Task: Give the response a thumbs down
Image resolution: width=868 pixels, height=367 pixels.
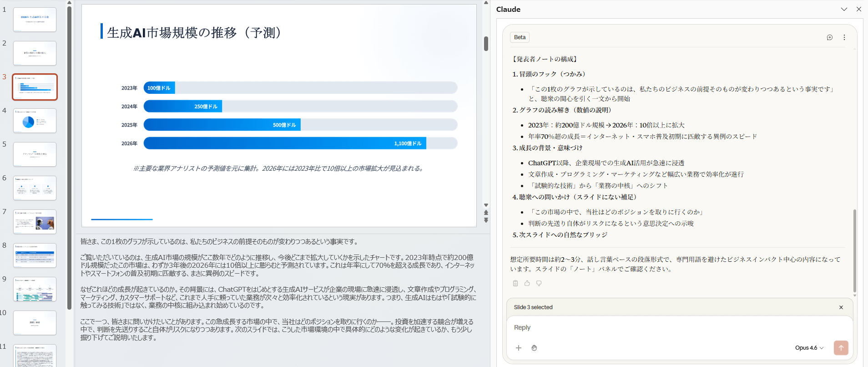Action: (539, 283)
